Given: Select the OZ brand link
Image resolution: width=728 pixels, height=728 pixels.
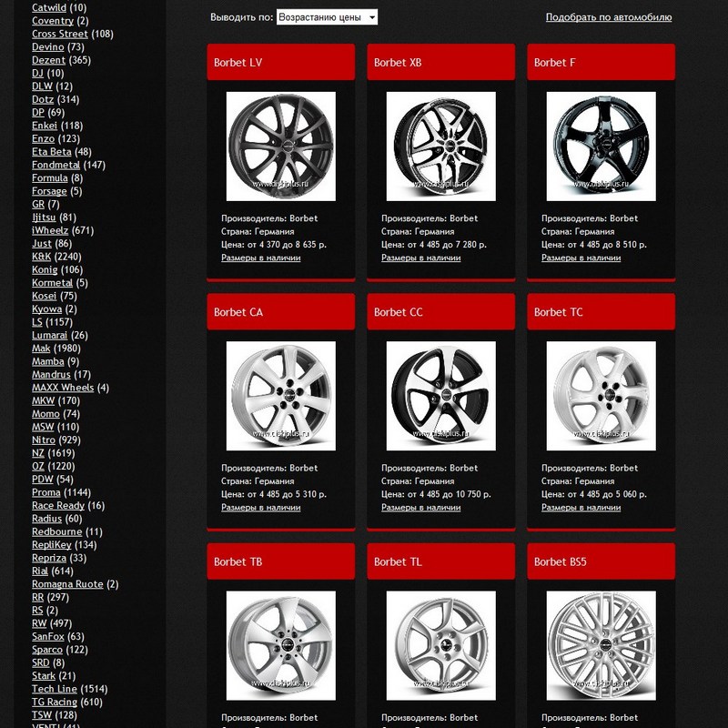Looking at the screenshot, I should click(x=38, y=466).
